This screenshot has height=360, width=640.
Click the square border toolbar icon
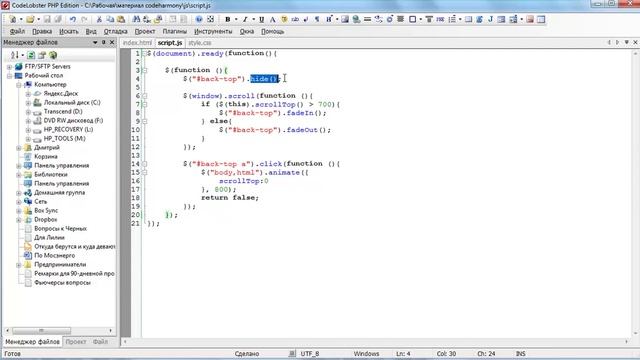[x=412, y=19]
